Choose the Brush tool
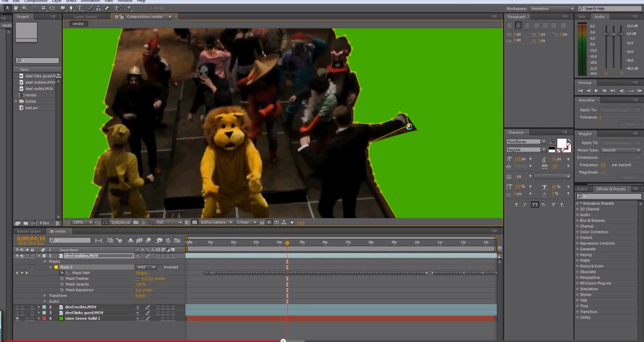 coord(91,8)
